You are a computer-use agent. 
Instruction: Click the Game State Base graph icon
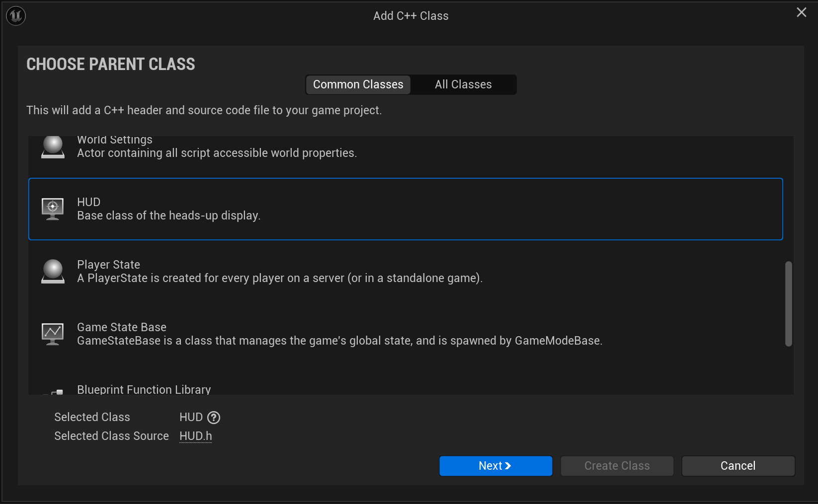pos(53,334)
